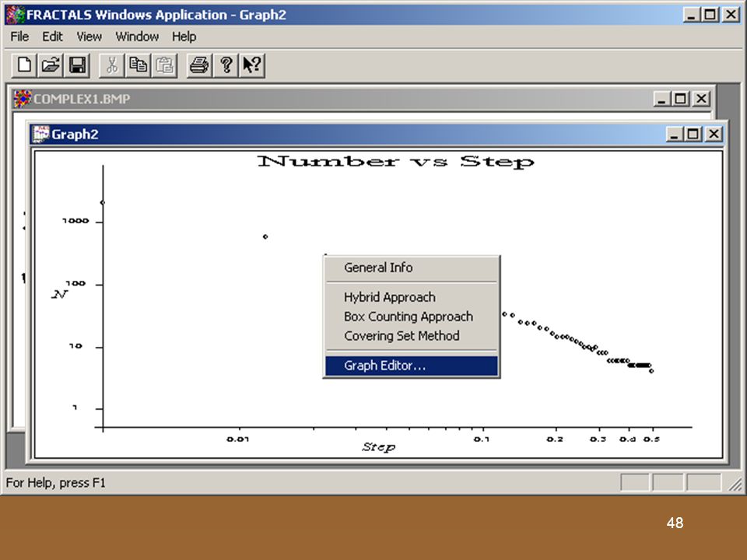Click the window resize grip in status bar
Screen dimensions: 747x560
(x=735, y=484)
